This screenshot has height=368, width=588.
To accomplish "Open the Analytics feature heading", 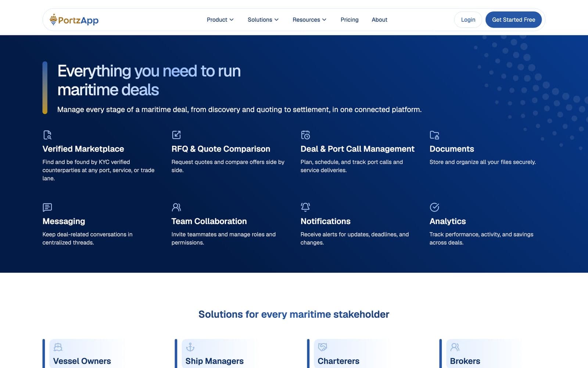I will (x=448, y=221).
